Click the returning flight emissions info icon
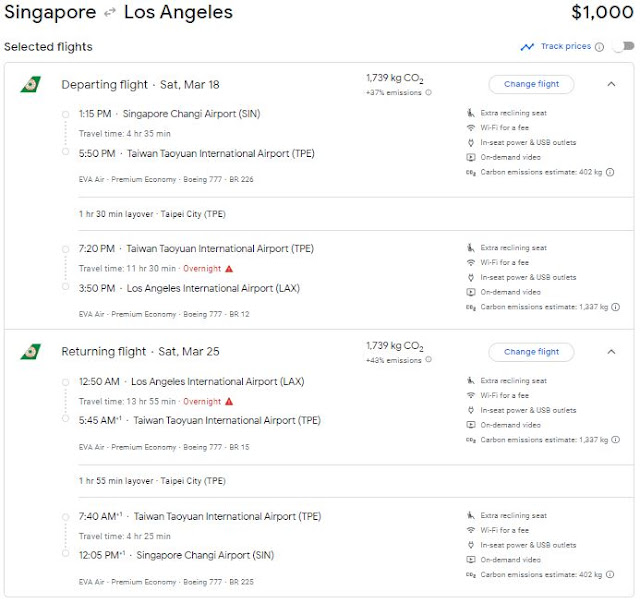The height and width of the screenshot is (603, 640). (x=429, y=360)
